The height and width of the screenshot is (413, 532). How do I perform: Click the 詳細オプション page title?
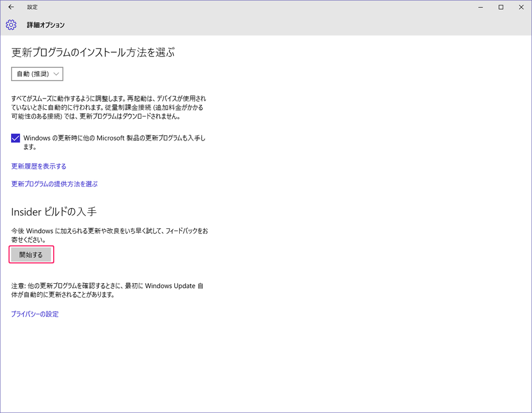pyautogui.click(x=46, y=25)
